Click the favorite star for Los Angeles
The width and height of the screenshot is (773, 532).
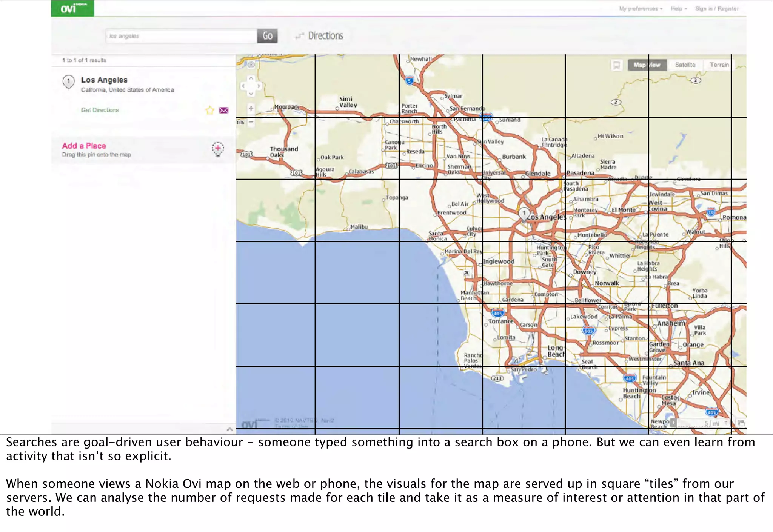point(209,110)
